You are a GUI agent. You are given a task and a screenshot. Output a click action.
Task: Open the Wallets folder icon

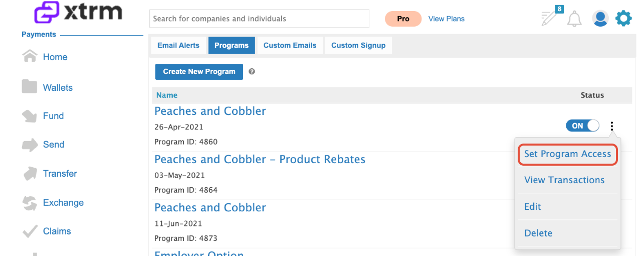pos(30,86)
